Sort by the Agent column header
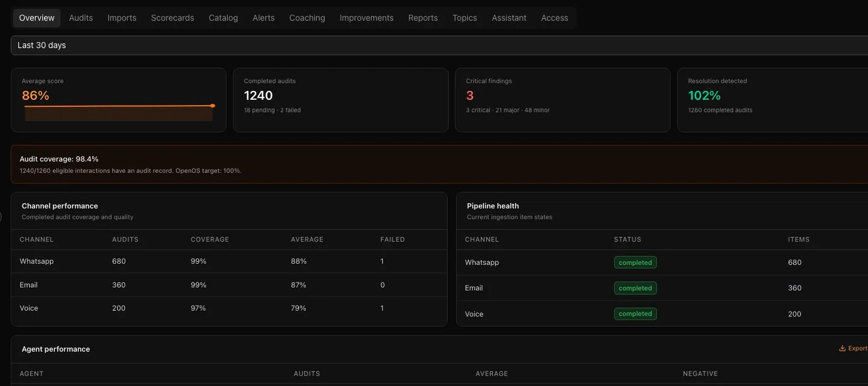The width and height of the screenshot is (868, 386). [31, 374]
